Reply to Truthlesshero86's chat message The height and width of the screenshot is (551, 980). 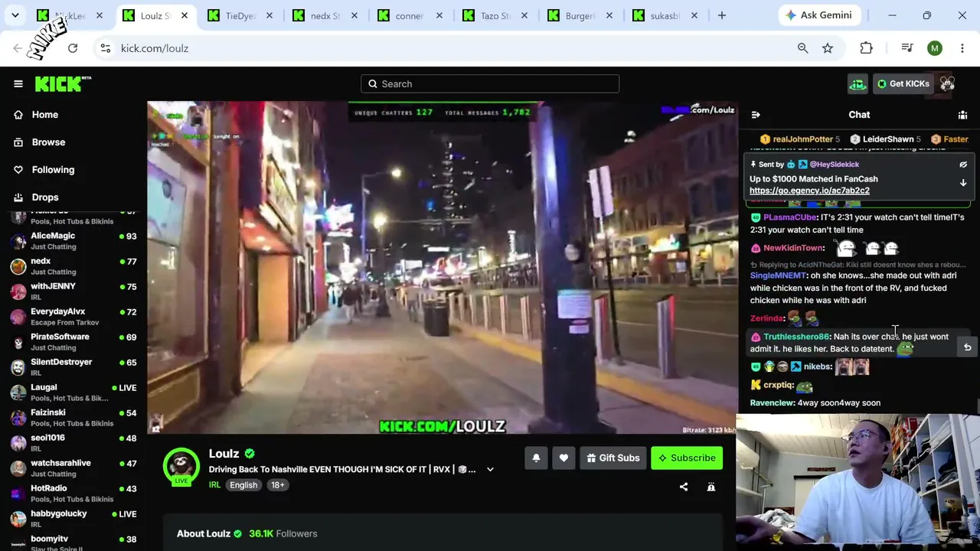click(967, 347)
